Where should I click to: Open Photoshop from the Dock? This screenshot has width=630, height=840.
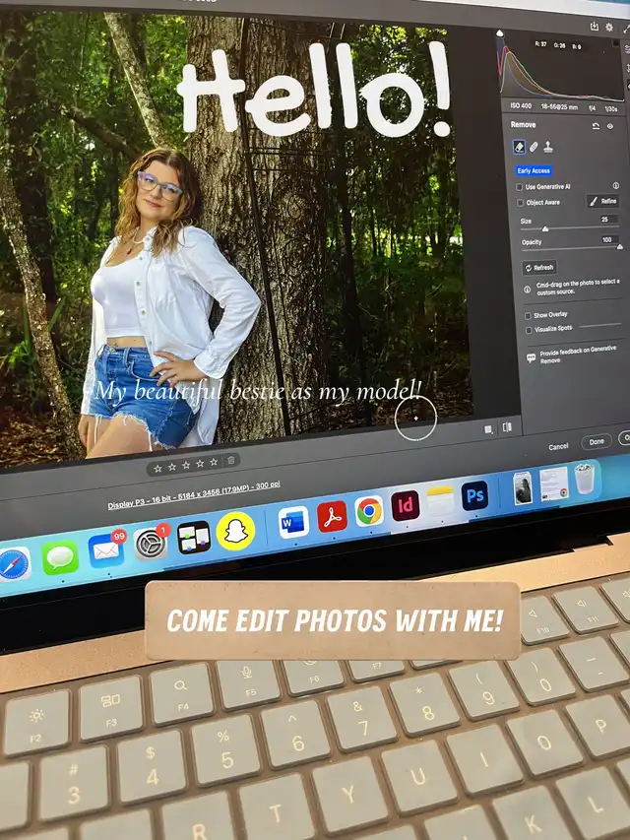pyautogui.click(x=474, y=495)
